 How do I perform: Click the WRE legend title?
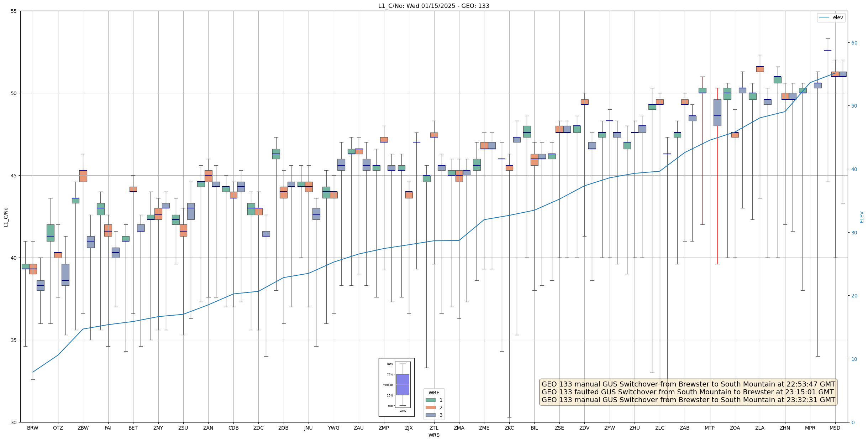pyautogui.click(x=434, y=393)
